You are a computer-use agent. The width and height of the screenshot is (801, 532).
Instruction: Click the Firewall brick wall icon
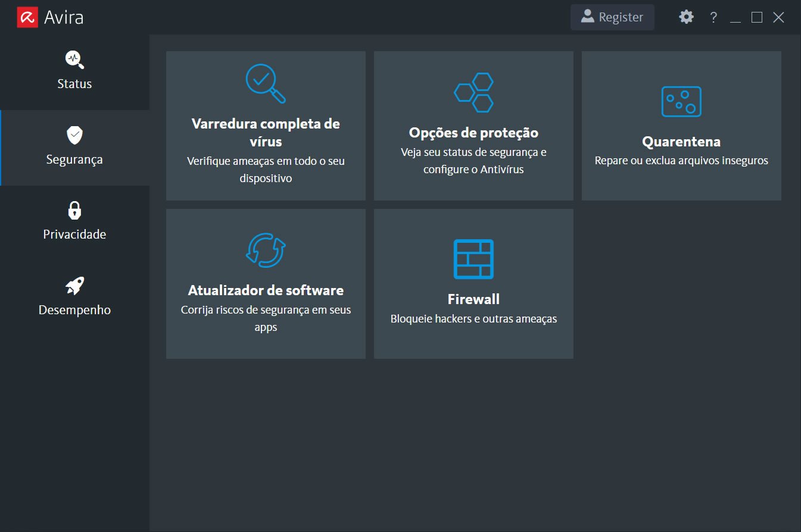(473, 259)
